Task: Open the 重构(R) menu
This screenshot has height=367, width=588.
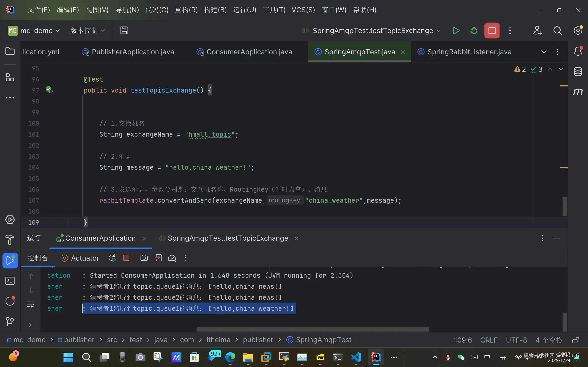Action: 186,10
